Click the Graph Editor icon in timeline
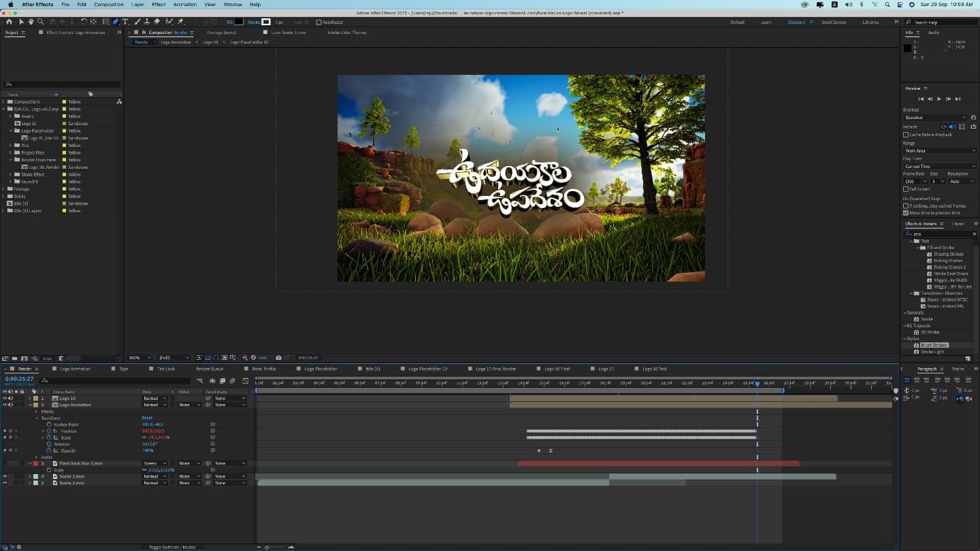Screen dimensions: 980x551 coord(245,381)
